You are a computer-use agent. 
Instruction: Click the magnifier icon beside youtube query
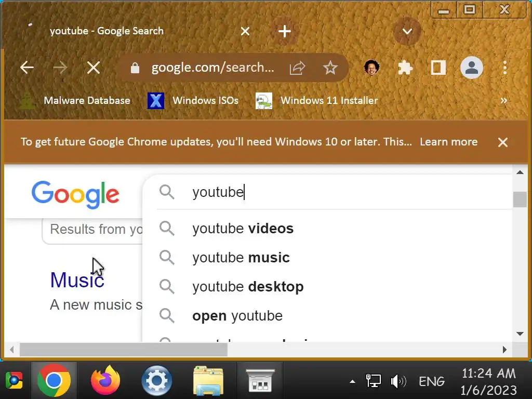pos(167,192)
